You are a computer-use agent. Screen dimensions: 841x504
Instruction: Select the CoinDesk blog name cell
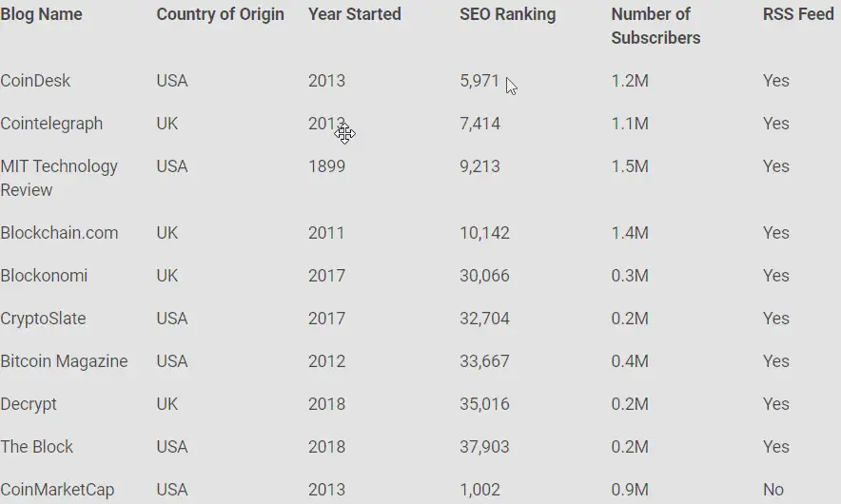click(x=35, y=81)
